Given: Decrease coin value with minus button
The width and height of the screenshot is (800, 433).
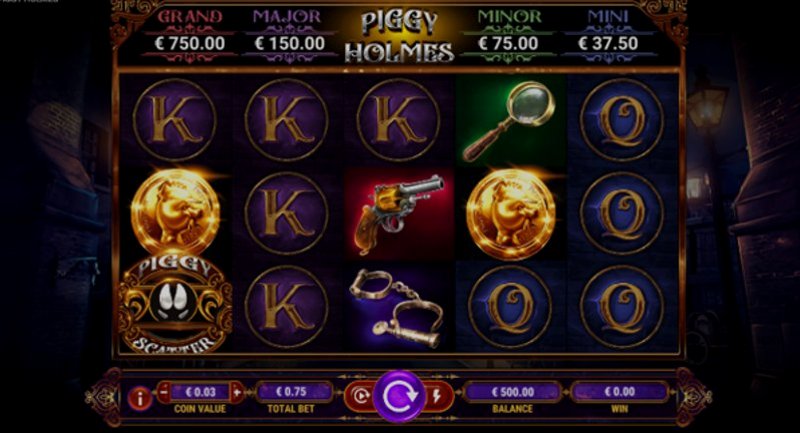Looking at the screenshot, I should click(x=164, y=393).
